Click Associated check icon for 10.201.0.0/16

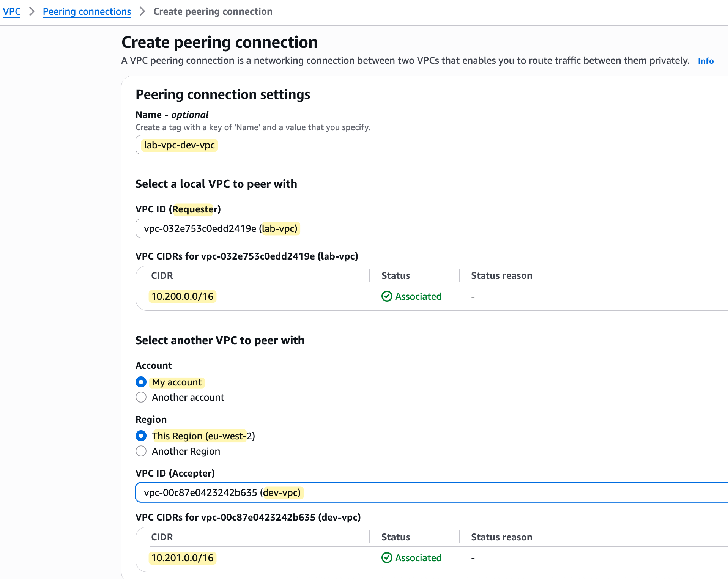[387, 558]
